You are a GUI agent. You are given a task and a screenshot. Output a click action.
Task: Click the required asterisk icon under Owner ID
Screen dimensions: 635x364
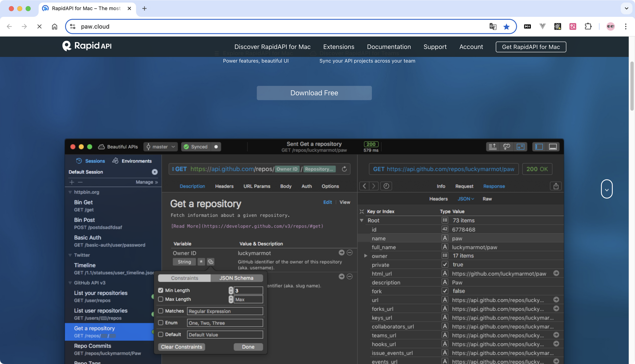point(201,262)
